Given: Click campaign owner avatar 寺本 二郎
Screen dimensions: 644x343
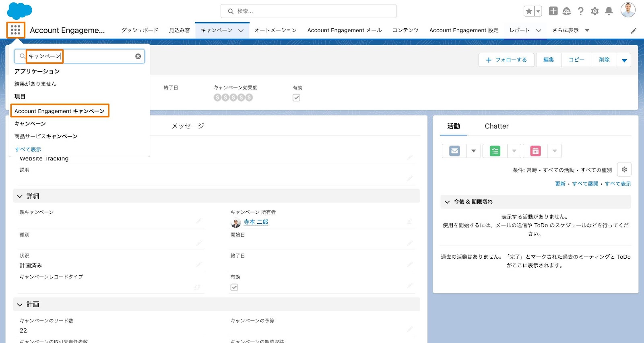Looking at the screenshot, I should point(236,222).
